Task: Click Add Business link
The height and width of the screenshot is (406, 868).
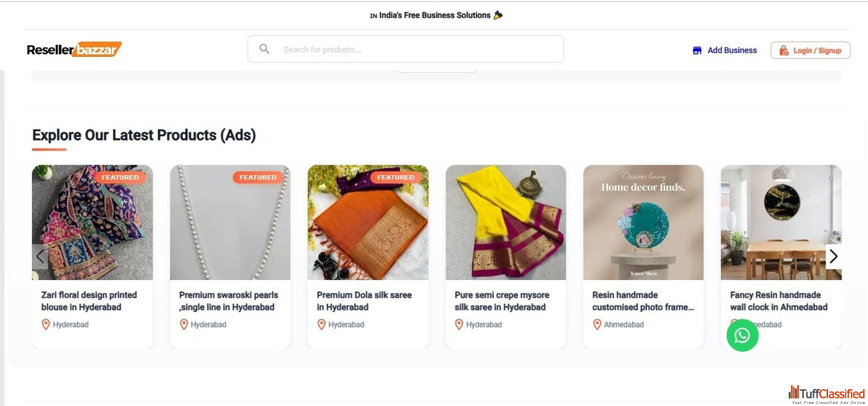Action: point(732,51)
